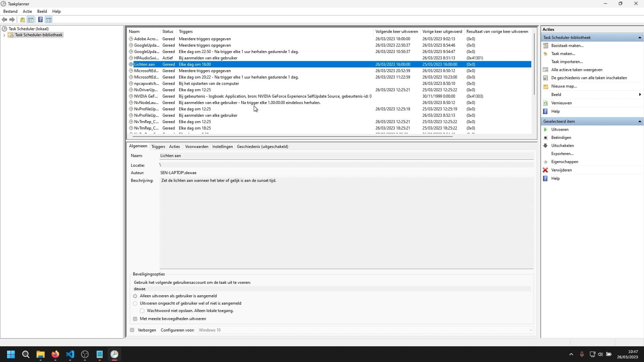
Task: Click 'Taak importeren...' in the actions pane
Action: pos(567,62)
